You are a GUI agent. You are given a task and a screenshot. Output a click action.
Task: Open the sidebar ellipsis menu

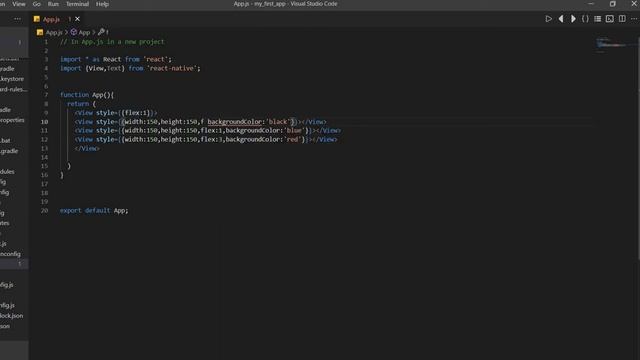17,19
